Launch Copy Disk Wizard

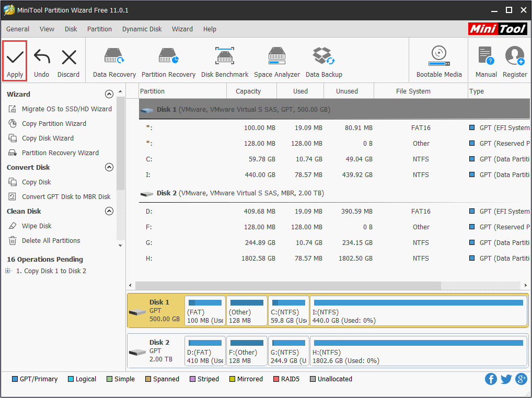(x=41, y=138)
